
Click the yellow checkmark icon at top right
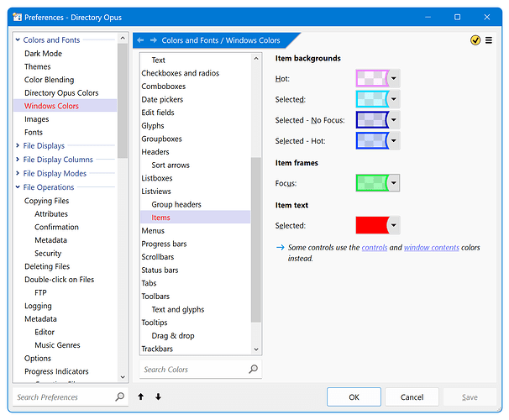tap(475, 39)
